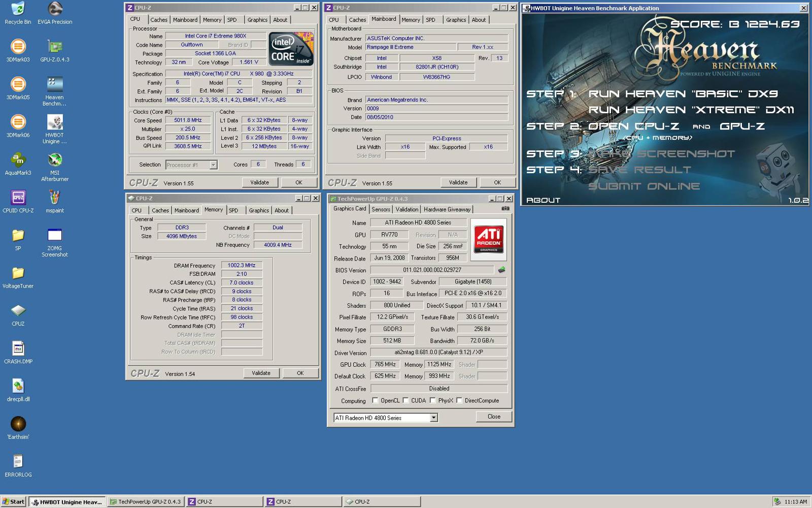Select the direcpll.dll file icon
Screen dimensions: 812x508
(18, 390)
